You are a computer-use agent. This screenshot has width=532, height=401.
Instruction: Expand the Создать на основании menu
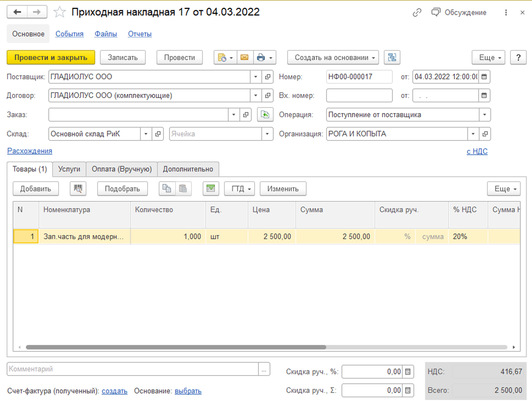(333, 58)
